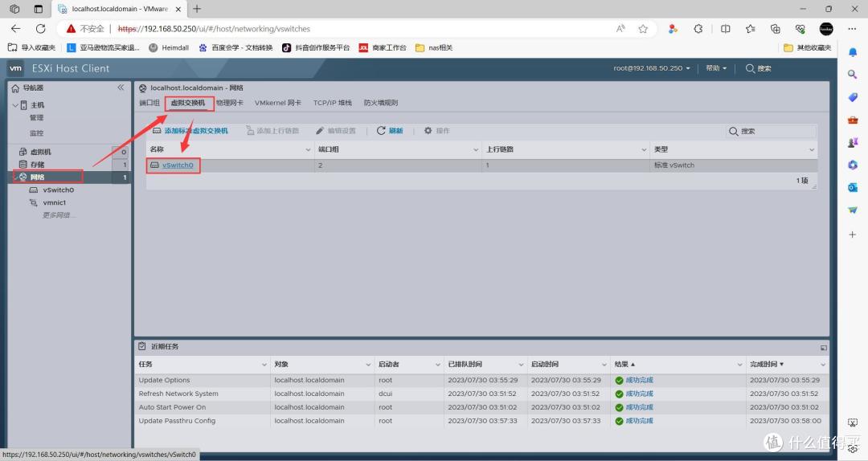Open the 帮助 dropdown menu
This screenshot has width=868, height=461.
(716, 68)
